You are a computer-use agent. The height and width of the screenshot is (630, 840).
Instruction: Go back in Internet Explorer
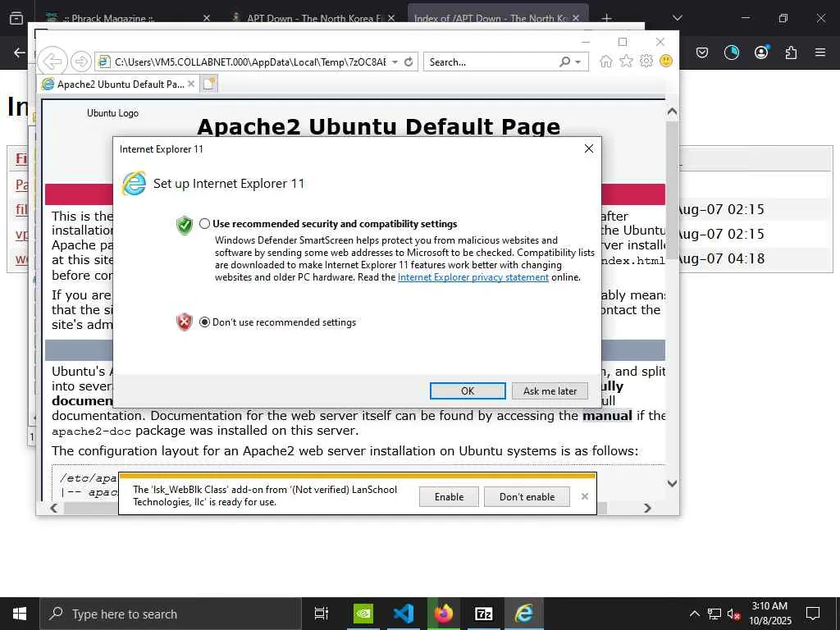(x=52, y=62)
